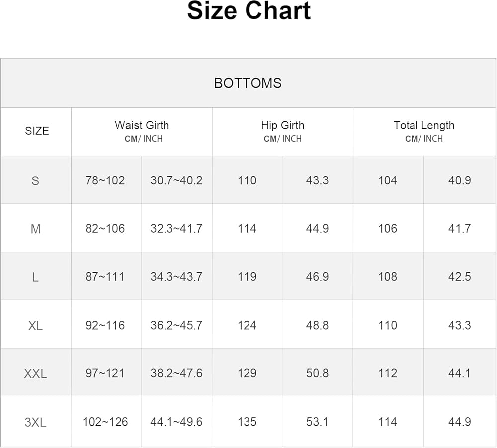The image size is (497, 448).
Task: Select the L size row label
Action: point(35,277)
